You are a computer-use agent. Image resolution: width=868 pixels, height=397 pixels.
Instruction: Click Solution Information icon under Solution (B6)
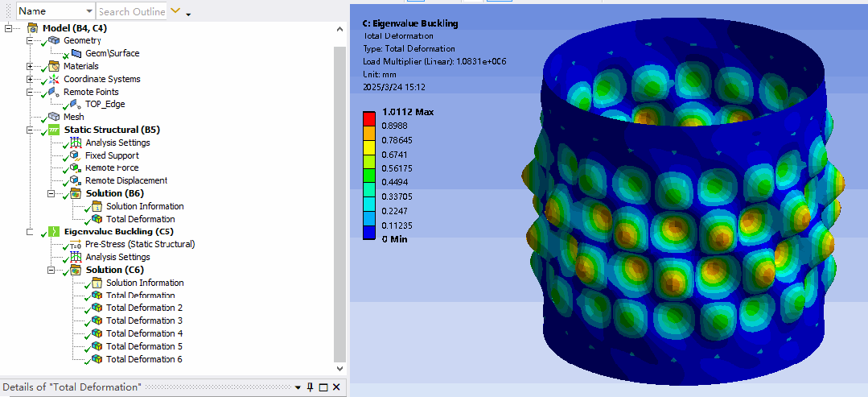97,206
